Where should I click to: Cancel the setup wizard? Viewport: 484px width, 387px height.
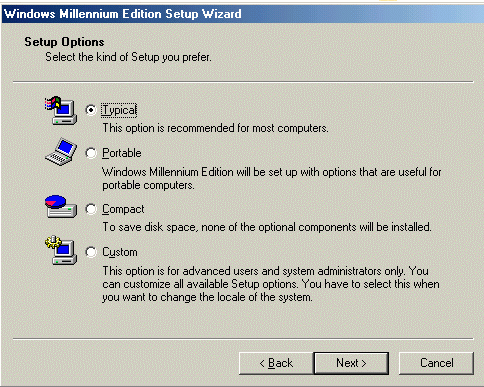pos(436,363)
